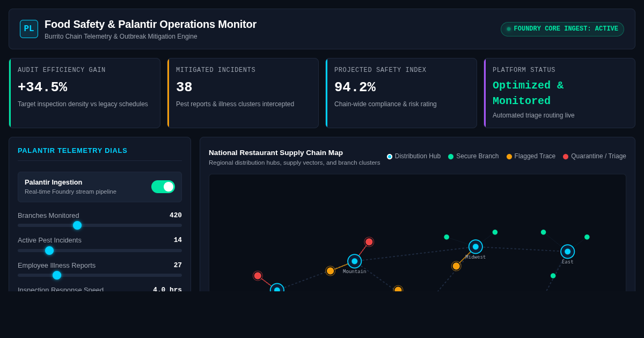Select the Midwest distribution hub node
644x338 pixels.
pyautogui.click(x=475, y=247)
